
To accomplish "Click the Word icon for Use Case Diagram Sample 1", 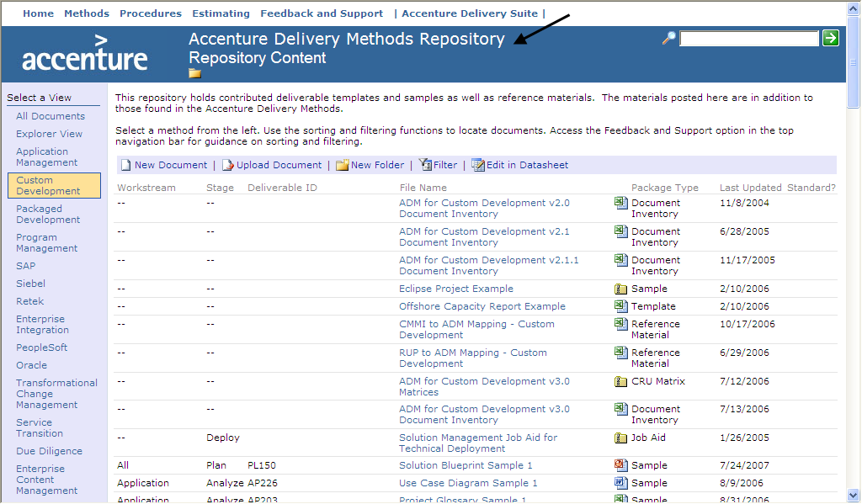I will (620, 483).
